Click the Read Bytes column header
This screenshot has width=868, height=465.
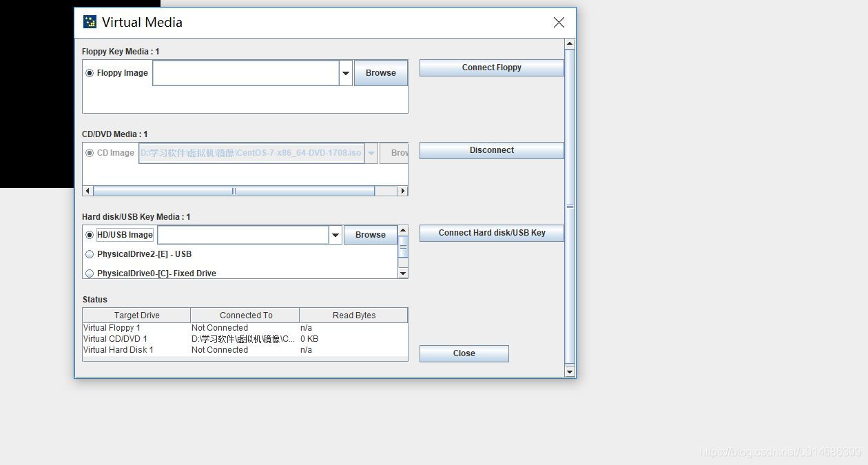coord(354,316)
